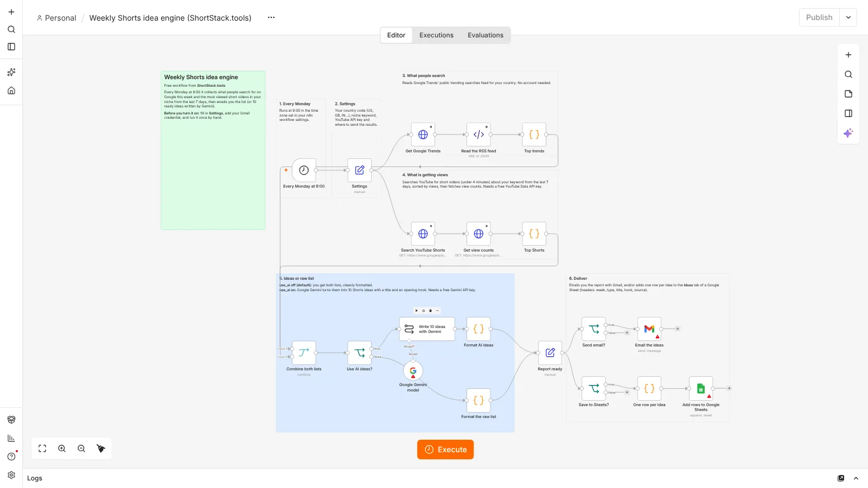Select the Report ready node
The image size is (868, 488).
tap(550, 352)
